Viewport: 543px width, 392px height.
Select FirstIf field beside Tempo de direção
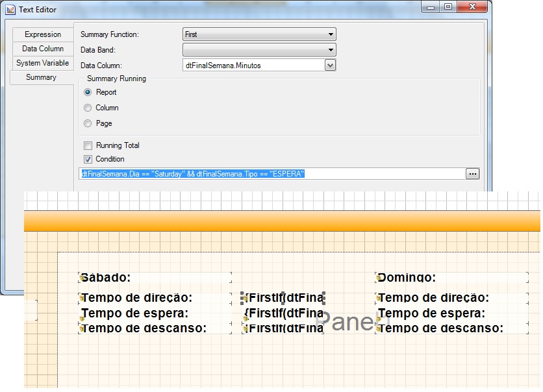tap(283, 297)
